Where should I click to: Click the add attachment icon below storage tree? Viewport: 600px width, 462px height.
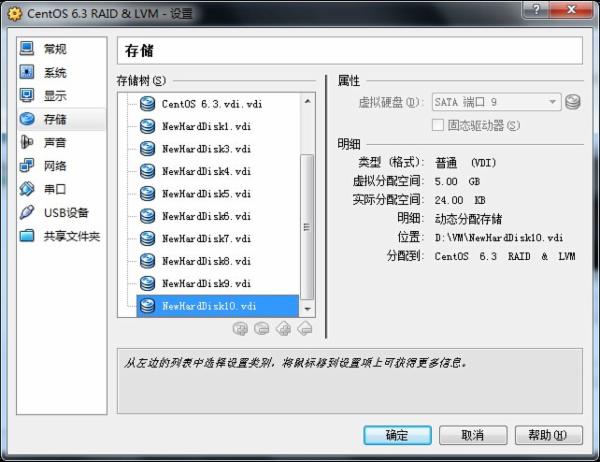284,328
